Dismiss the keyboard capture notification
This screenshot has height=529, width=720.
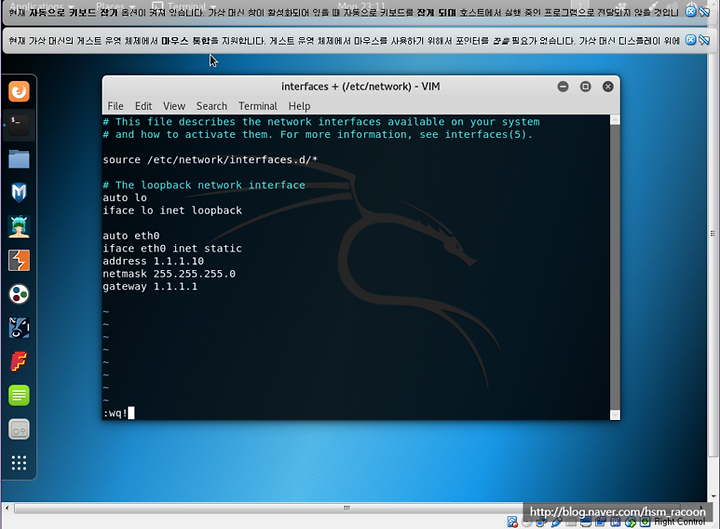pyautogui.click(x=690, y=12)
